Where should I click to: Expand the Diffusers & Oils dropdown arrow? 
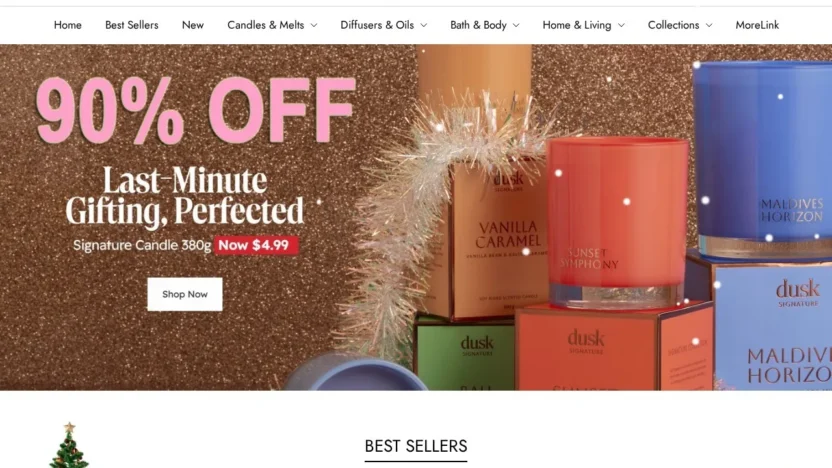click(x=423, y=25)
